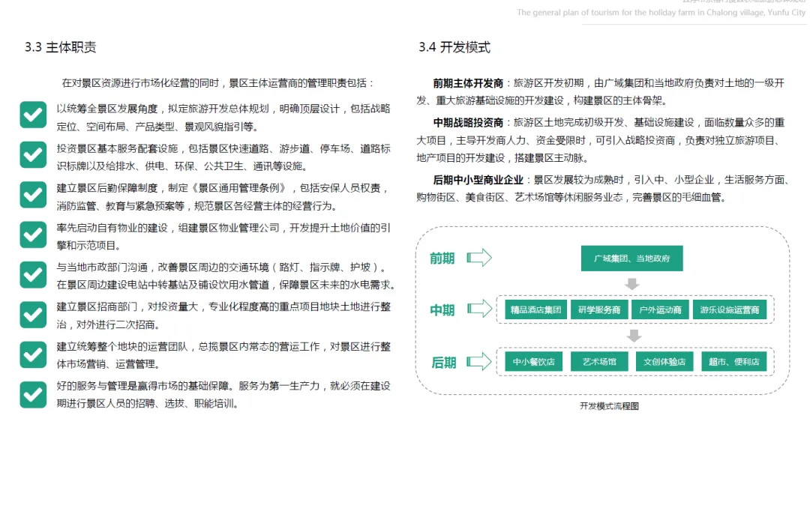Select the 艺术场馆 box
810x532 pixels.
[599, 362]
